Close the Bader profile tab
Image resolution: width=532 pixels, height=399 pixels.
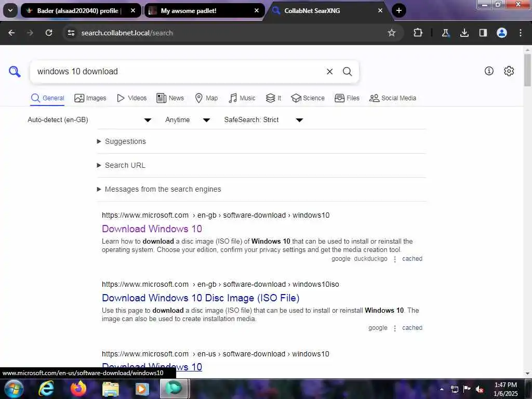pos(133,10)
